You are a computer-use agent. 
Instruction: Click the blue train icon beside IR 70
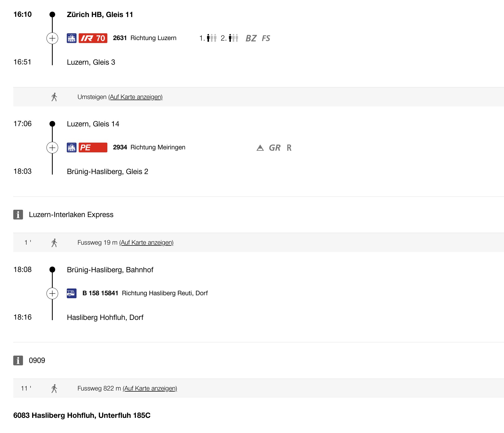[x=72, y=38]
